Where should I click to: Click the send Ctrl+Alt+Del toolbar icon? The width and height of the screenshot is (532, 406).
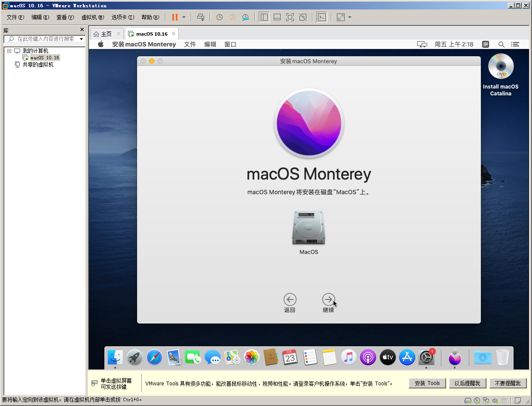(x=201, y=17)
